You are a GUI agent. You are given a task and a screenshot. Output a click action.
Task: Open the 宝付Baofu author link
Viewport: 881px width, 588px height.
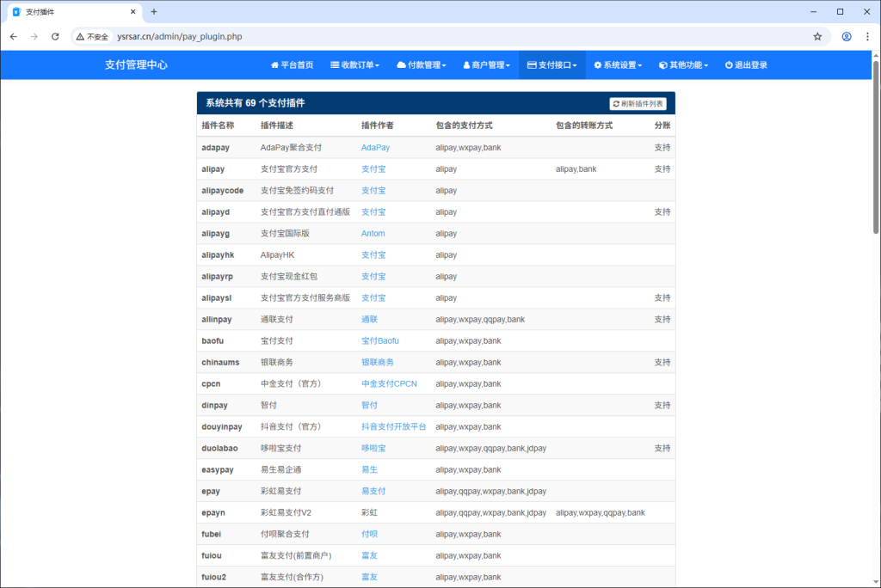click(x=379, y=341)
